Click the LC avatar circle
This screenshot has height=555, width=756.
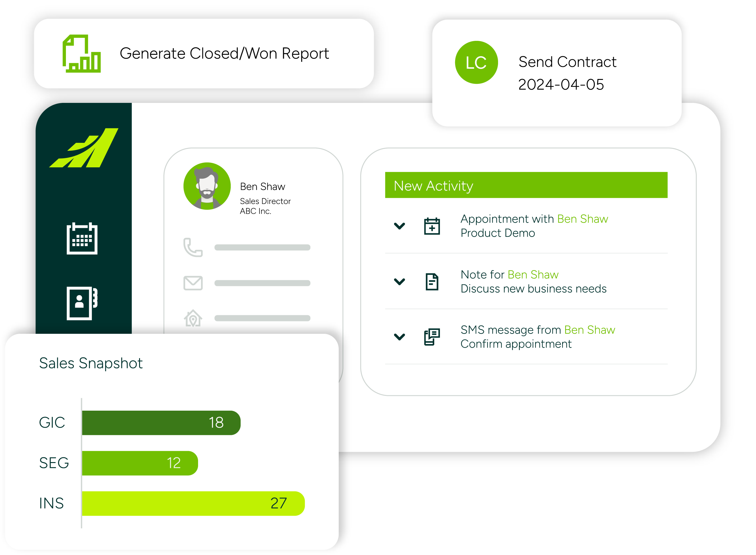476,62
